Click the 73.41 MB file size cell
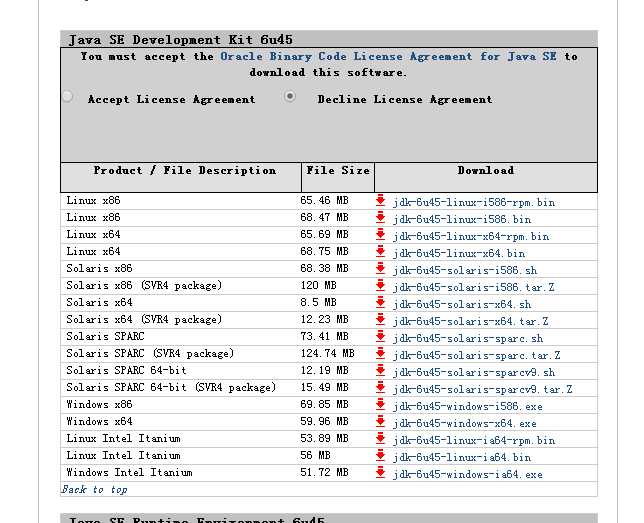Viewport: 644px width, 523px height. (x=324, y=336)
